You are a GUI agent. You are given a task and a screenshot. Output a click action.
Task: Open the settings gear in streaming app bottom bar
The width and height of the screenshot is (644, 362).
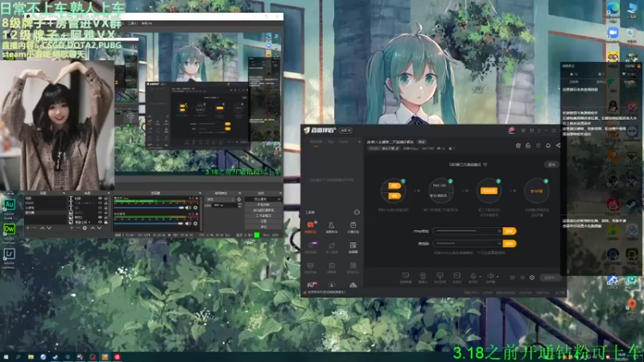pos(532,278)
